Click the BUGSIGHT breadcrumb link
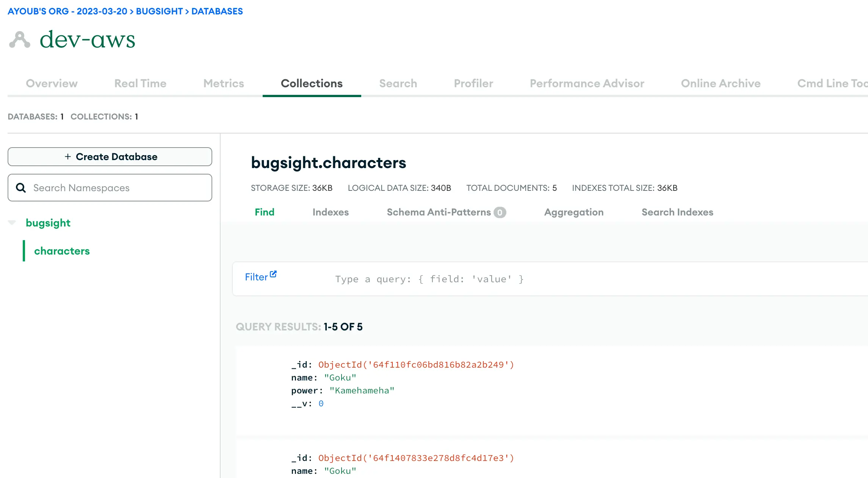 coord(159,11)
